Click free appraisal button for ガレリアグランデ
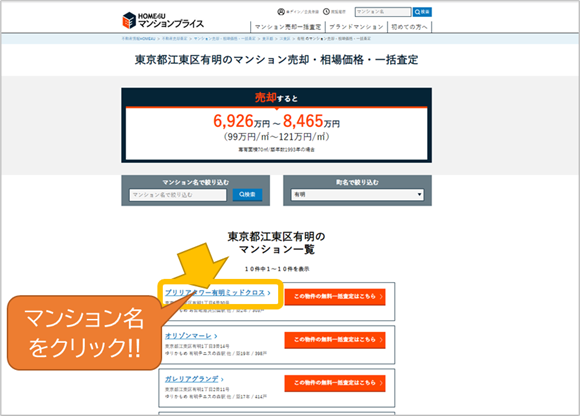This screenshot has height=416, width=580. [335, 383]
